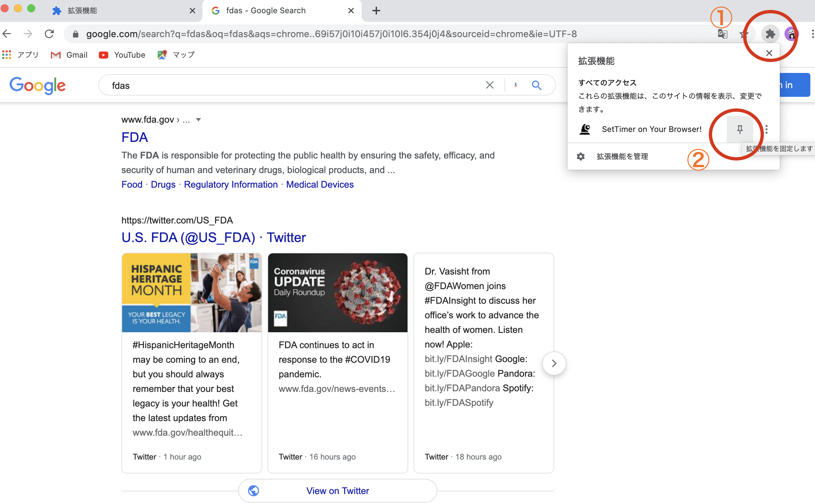Open the bit.ly/FDAInsight link

click(458, 359)
